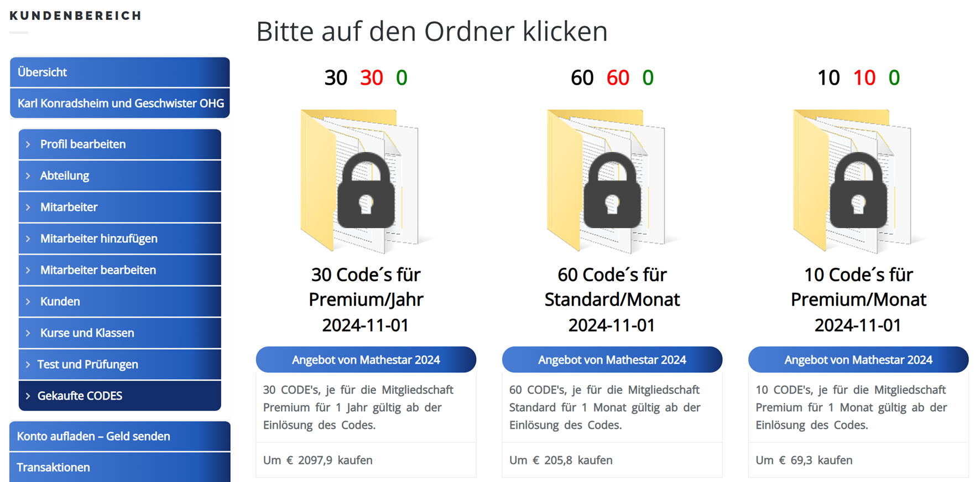Image resolution: width=980 pixels, height=482 pixels.
Task: Click Um € 69,3 kaufen
Action: click(x=804, y=460)
